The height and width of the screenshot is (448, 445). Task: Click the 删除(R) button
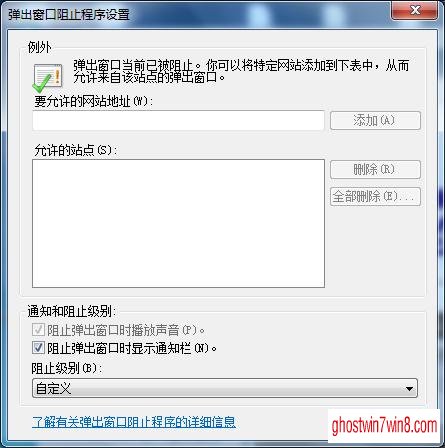pyautogui.click(x=375, y=170)
